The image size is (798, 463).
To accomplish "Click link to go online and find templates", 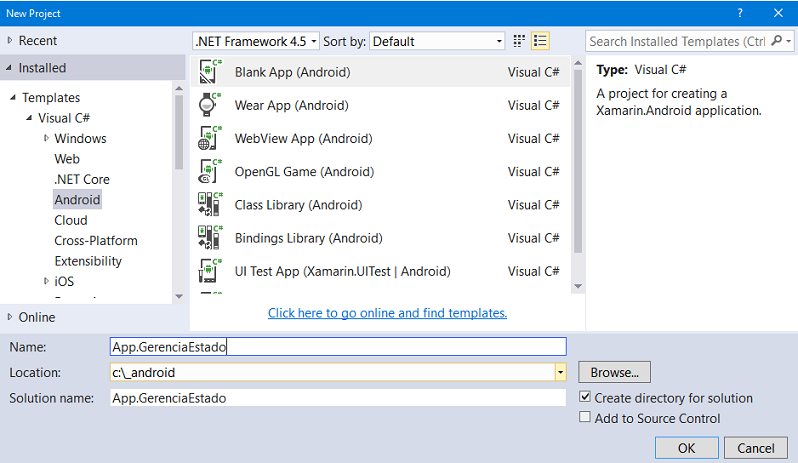I will 387,313.
